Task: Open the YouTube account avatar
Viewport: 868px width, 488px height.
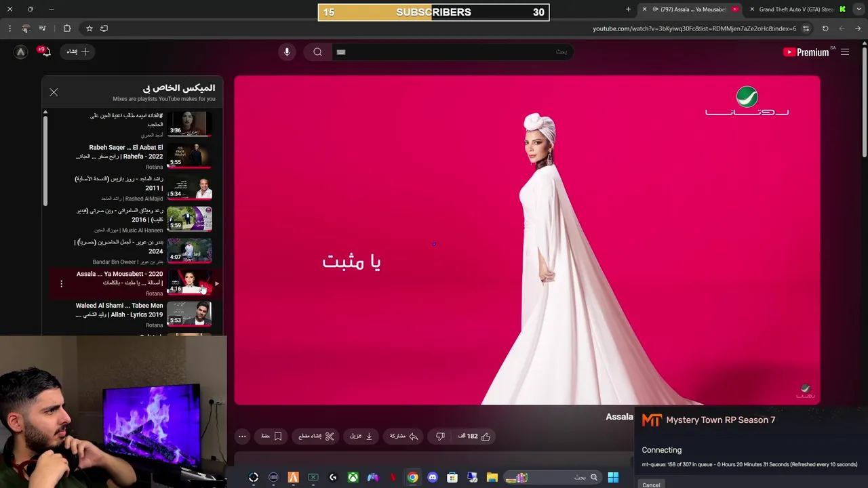Action: [21, 52]
